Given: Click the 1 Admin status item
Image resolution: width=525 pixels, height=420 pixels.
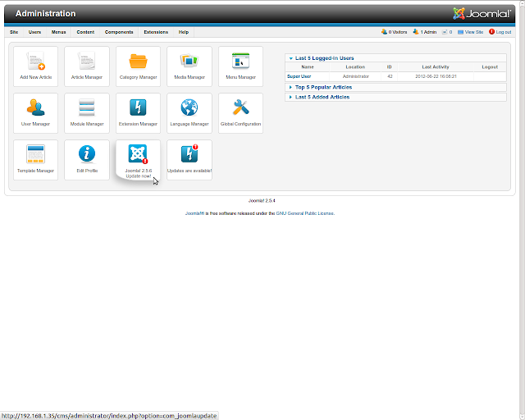Looking at the screenshot, I should coord(425,32).
